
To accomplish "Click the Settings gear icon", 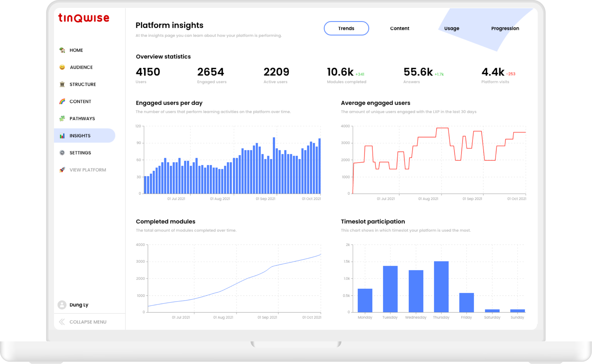I will 62,153.
